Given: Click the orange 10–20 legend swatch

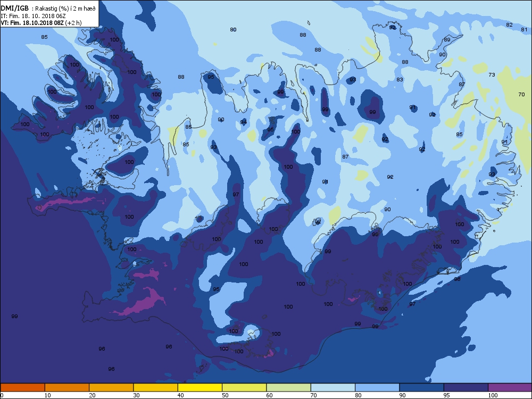Looking at the screenshot, I should [67, 387].
